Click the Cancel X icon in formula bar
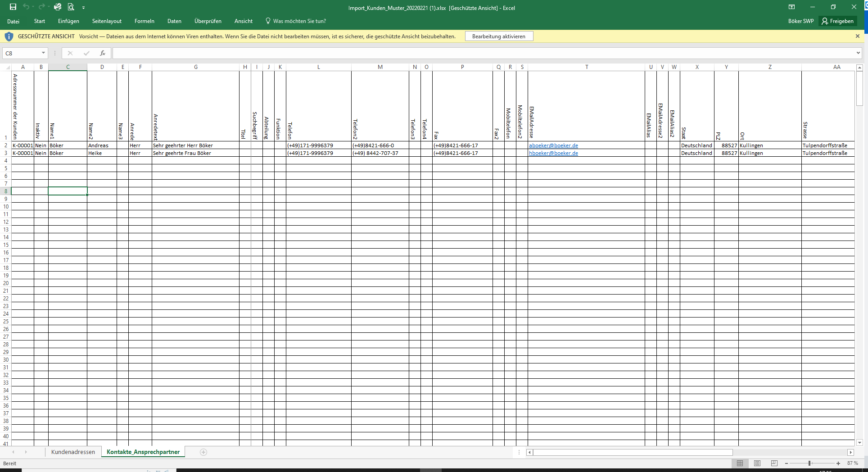Screen dimensions: 868x472 [70, 53]
